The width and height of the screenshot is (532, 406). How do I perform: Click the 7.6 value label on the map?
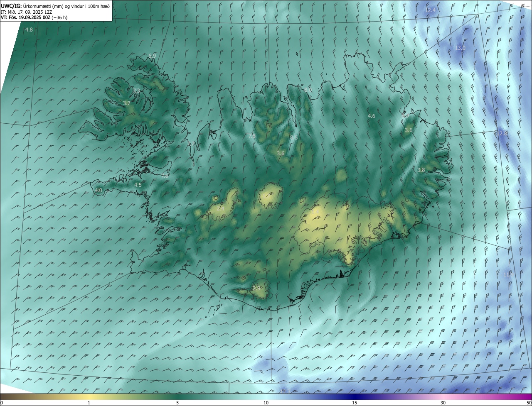pyautogui.click(x=165, y=176)
